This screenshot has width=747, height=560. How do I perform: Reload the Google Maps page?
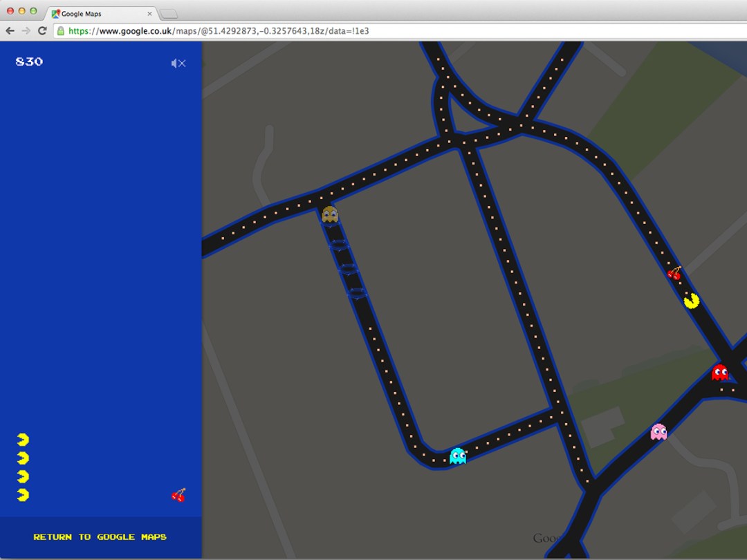[42, 31]
